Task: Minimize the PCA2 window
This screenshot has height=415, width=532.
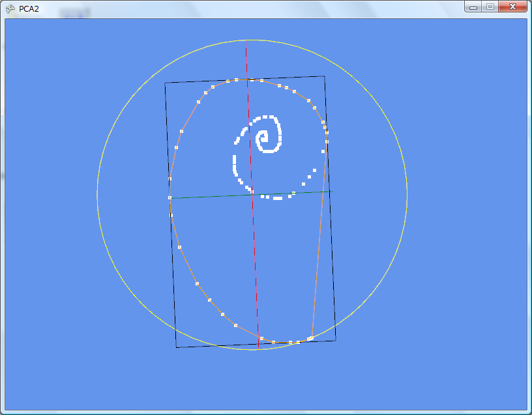Action: [473, 7]
